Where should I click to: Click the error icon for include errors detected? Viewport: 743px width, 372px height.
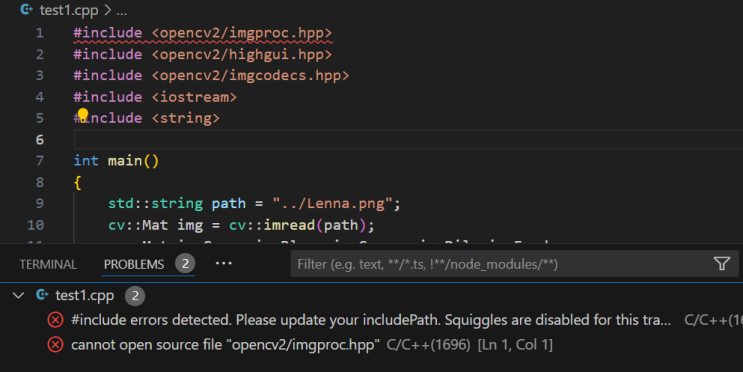[x=55, y=320]
